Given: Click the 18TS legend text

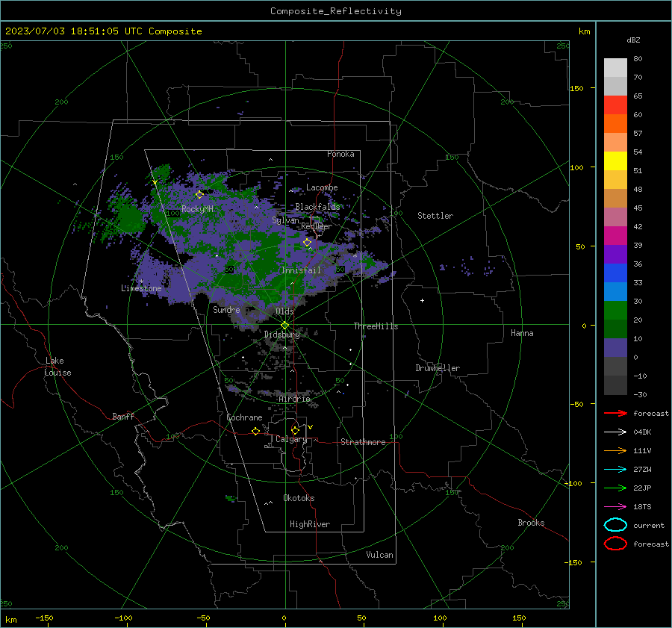Looking at the screenshot, I should click(642, 507).
